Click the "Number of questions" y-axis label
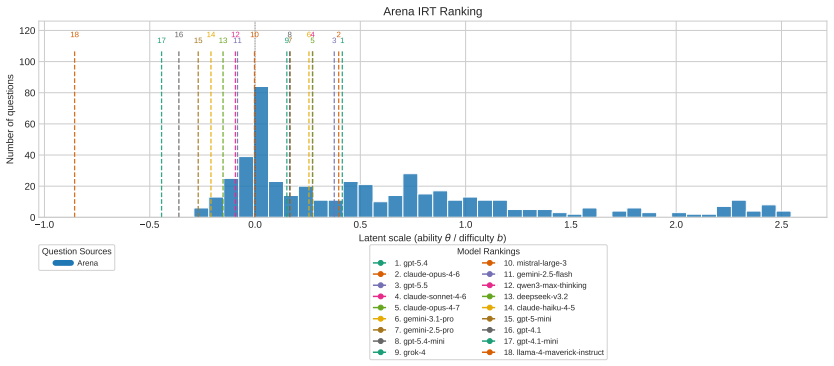 [x=10, y=119]
